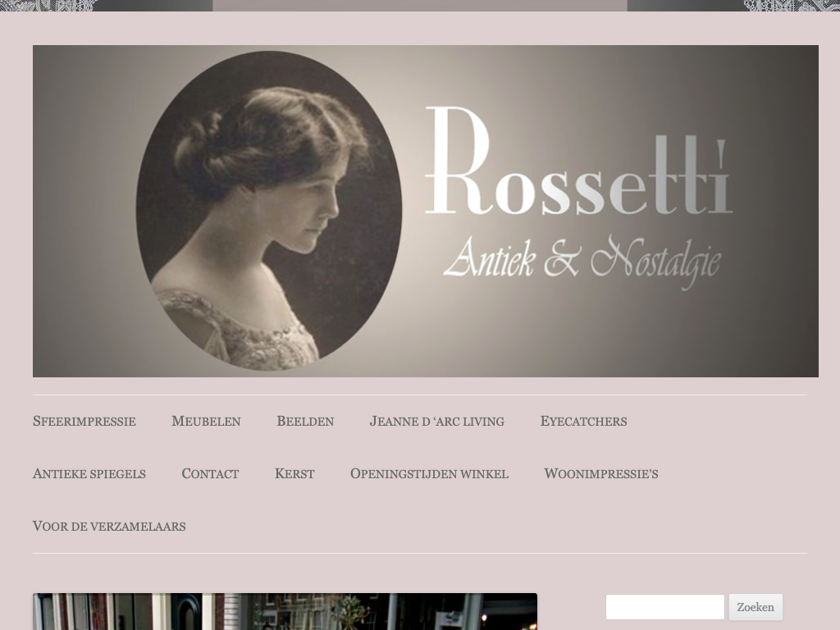Open the Sfeerimpressie menu item
The image size is (840, 630).
[84, 421]
